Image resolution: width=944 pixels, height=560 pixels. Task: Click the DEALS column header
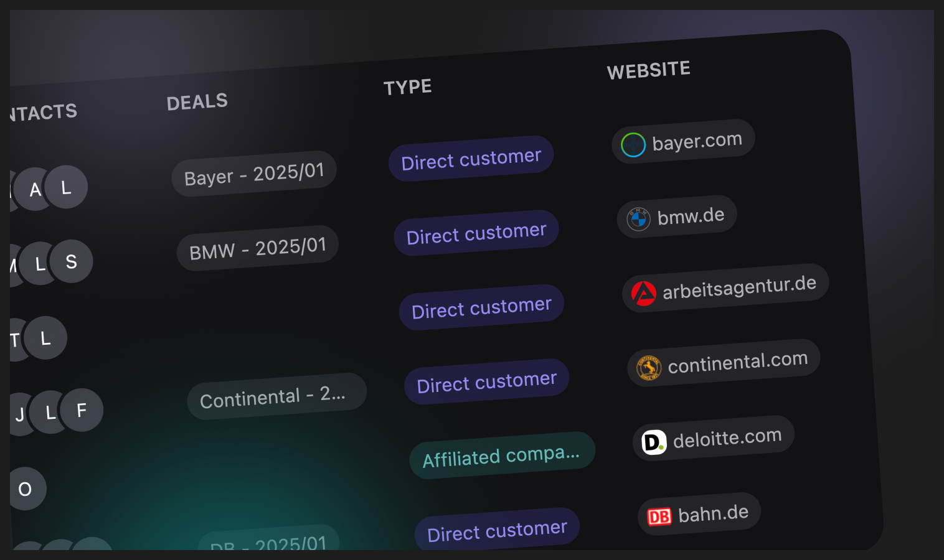197,101
